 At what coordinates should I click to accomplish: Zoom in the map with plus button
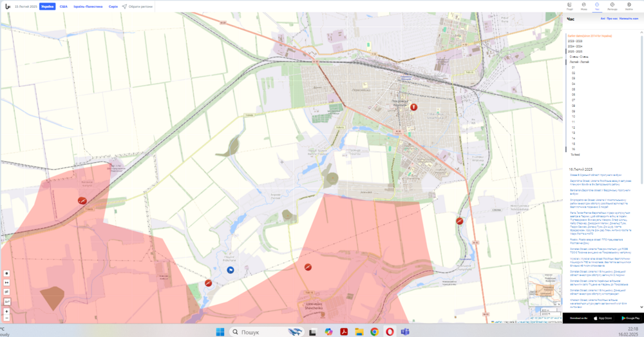point(6,311)
